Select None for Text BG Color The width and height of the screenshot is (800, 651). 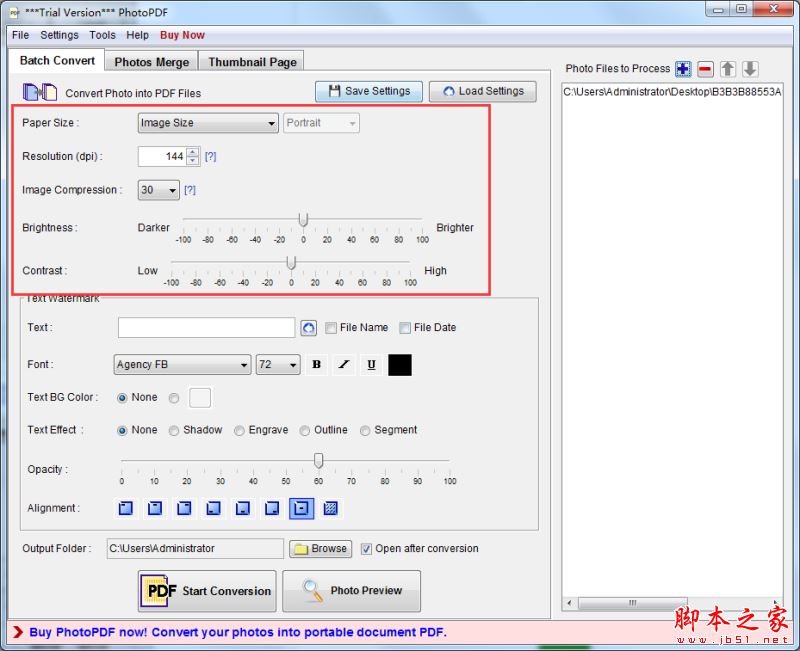point(122,398)
